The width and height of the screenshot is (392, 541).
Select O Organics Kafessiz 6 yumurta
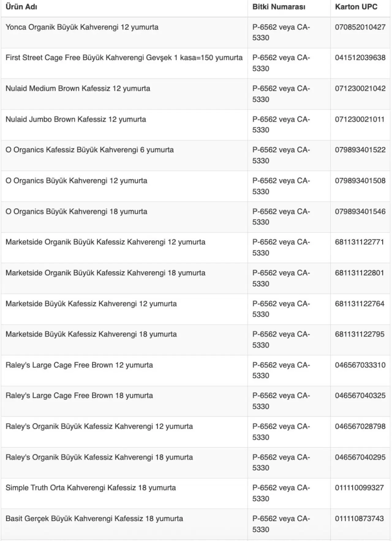click(89, 150)
